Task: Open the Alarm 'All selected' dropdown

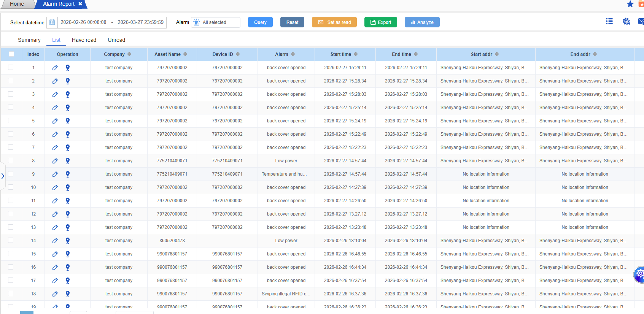Action: pos(216,22)
